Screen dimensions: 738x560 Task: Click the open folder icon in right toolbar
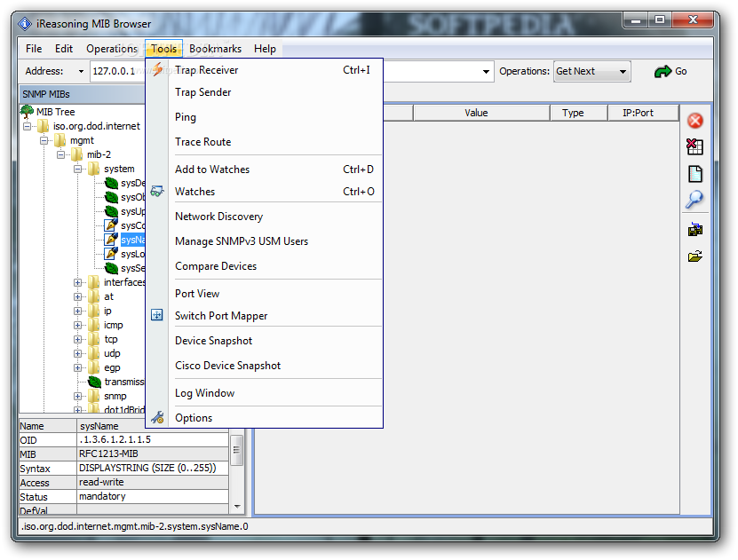tap(695, 256)
